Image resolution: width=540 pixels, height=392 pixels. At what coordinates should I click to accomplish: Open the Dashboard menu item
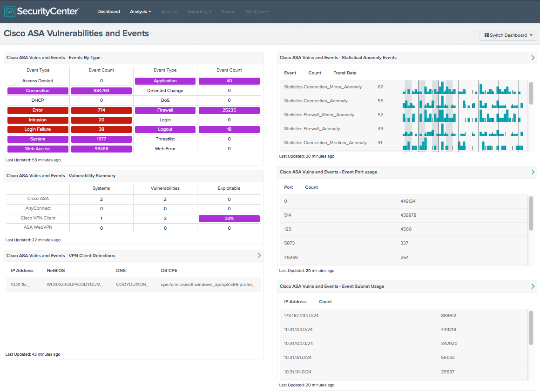(108, 11)
